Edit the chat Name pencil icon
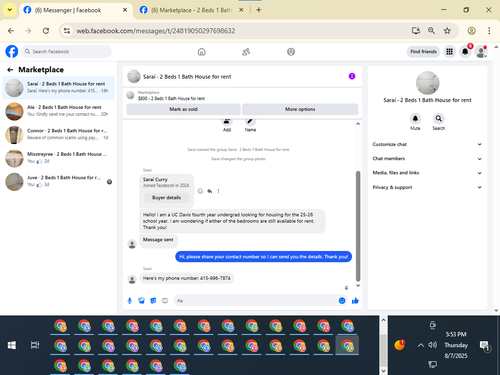This screenshot has width=500, height=375. (250, 122)
